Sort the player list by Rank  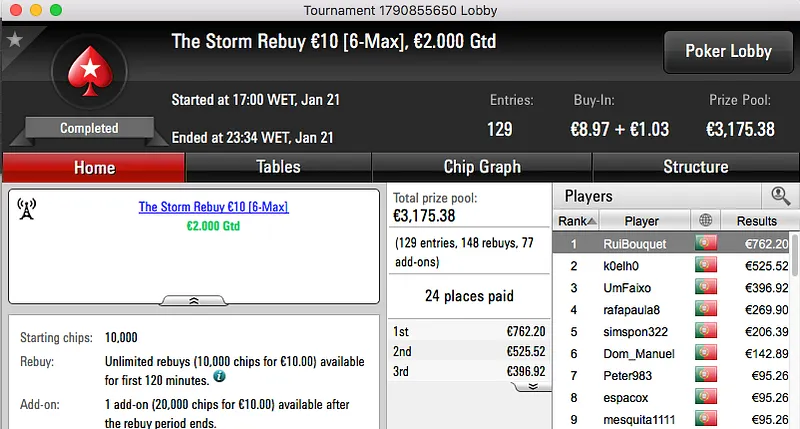coord(578,221)
